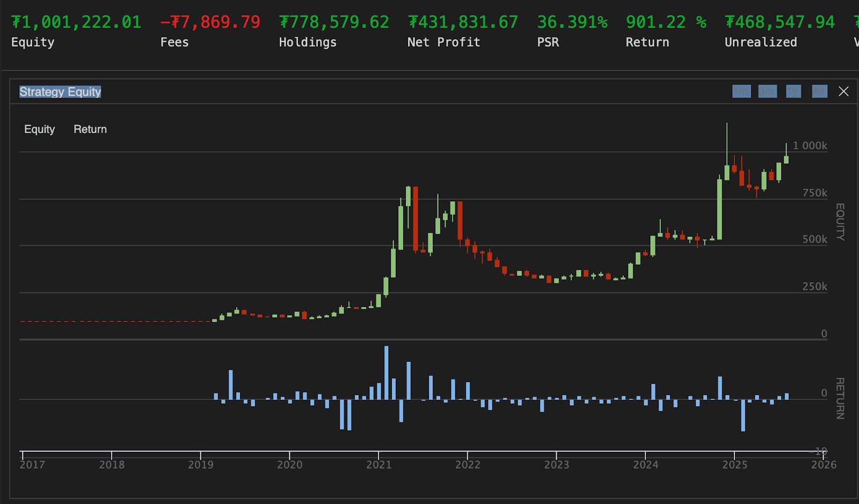Select the 1m time range button

tap(741, 91)
